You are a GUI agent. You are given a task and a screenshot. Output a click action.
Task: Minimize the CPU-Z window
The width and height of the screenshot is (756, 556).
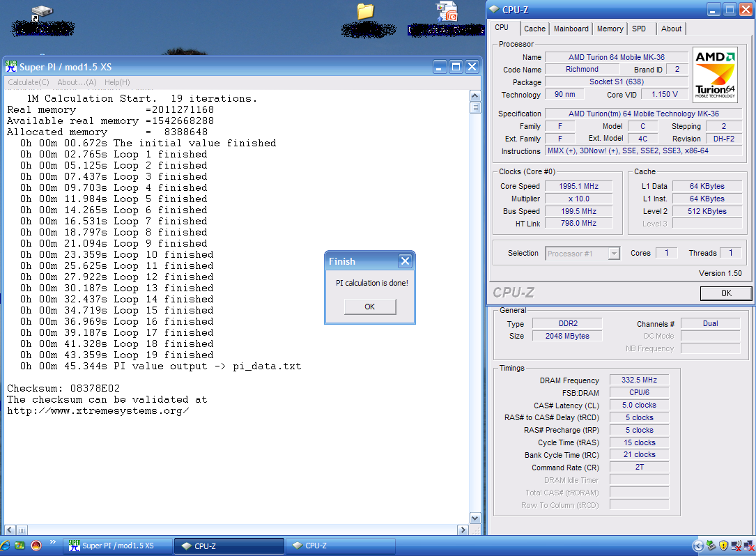[713, 9]
